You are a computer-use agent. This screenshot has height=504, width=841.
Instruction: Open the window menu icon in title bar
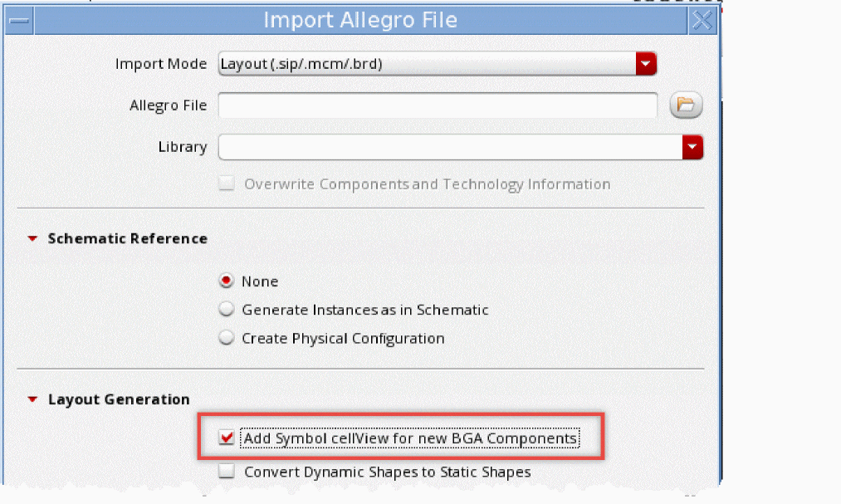tap(20, 20)
